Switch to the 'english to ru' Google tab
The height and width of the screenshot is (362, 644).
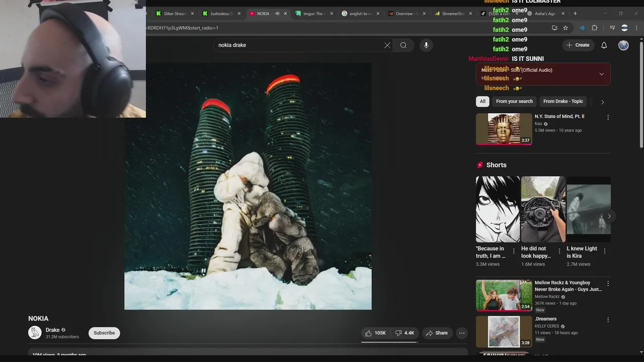coord(360,14)
